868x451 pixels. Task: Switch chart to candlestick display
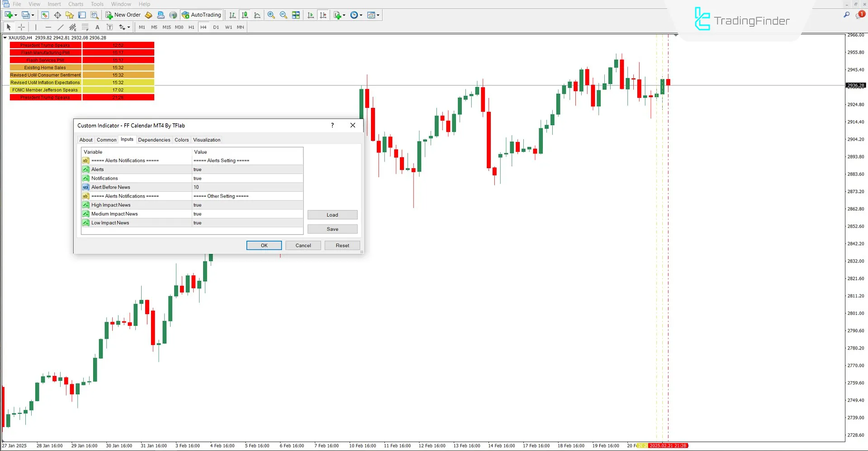tap(244, 15)
